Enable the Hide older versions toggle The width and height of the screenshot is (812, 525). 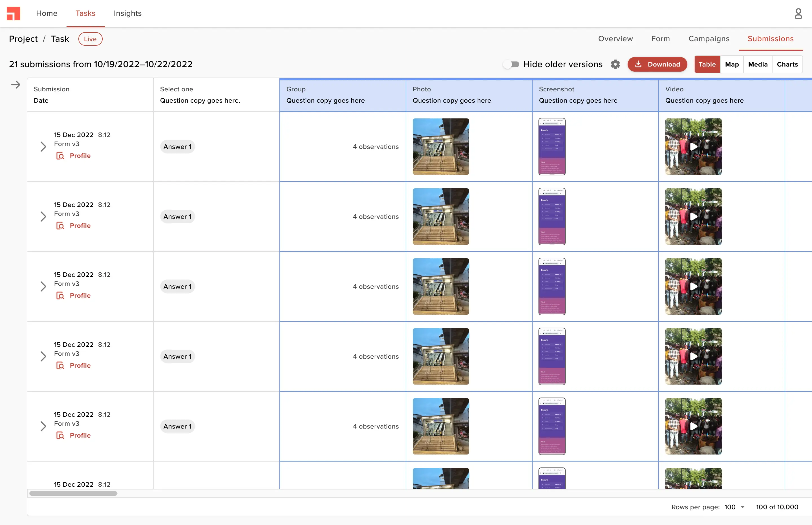(x=511, y=64)
